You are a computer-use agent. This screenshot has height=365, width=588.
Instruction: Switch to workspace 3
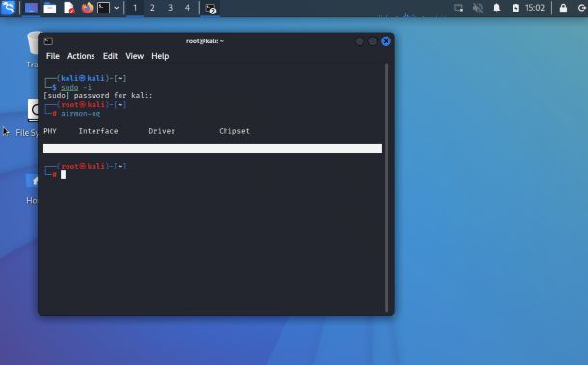(170, 8)
